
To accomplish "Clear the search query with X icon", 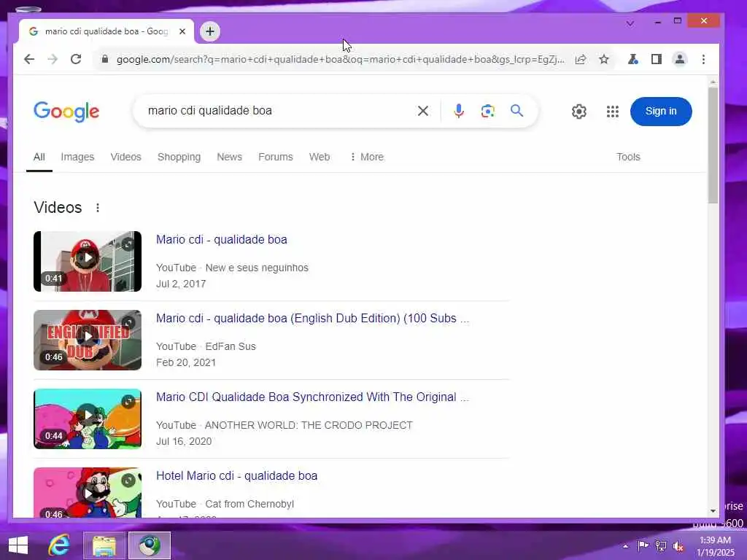I will [x=422, y=111].
